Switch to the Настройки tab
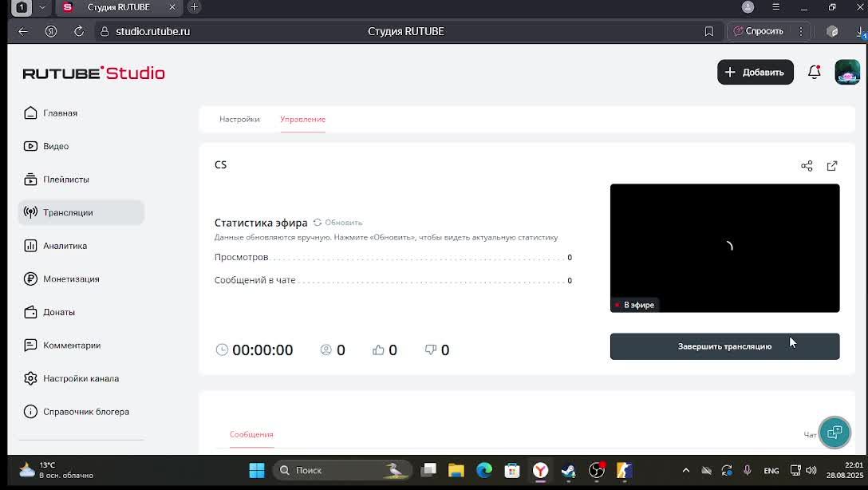Image resolution: width=868 pixels, height=490 pixels. (x=239, y=119)
